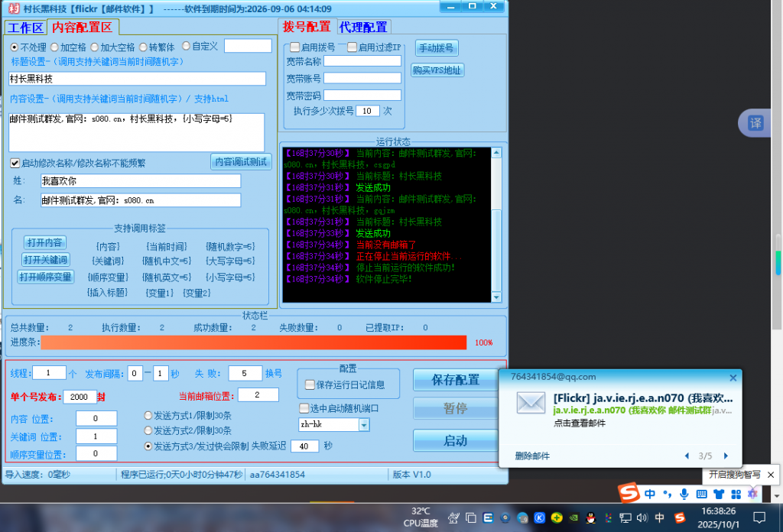Click the microphone icon on the Sogou toolbar
The image size is (783, 532).
pyautogui.click(x=684, y=493)
